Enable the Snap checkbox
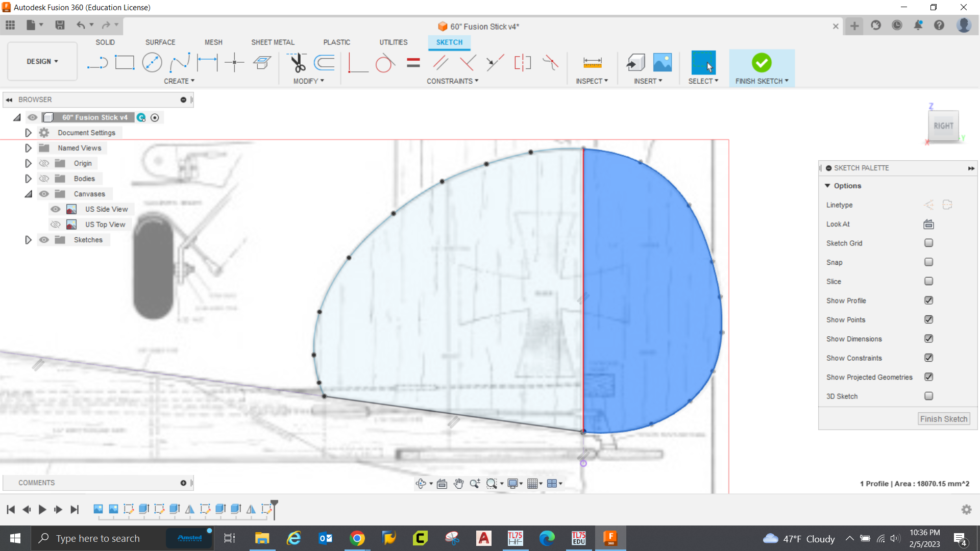Viewport: 980px width, 551px height. (x=928, y=262)
